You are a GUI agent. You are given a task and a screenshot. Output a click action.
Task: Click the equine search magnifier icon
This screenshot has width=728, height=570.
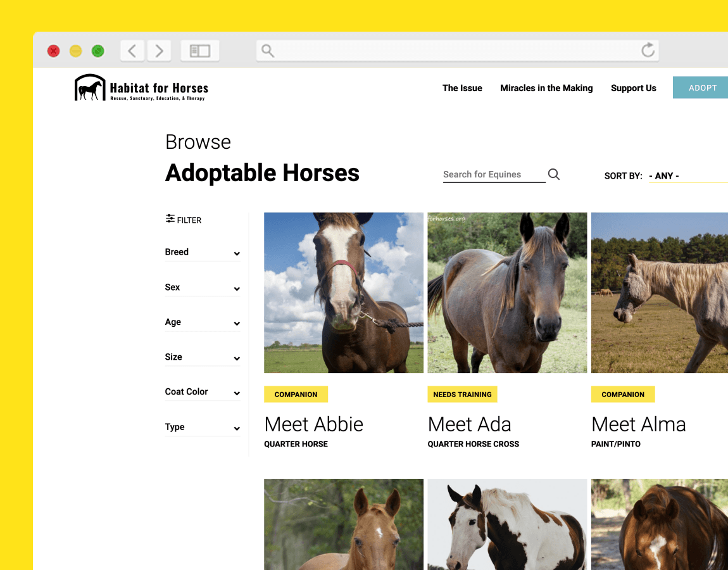click(x=553, y=174)
